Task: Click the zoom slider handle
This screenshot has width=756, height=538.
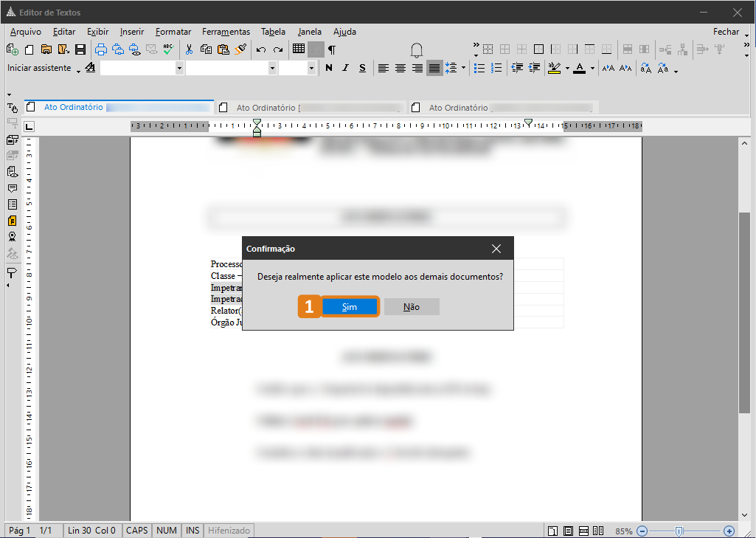Action: coord(679,531)
